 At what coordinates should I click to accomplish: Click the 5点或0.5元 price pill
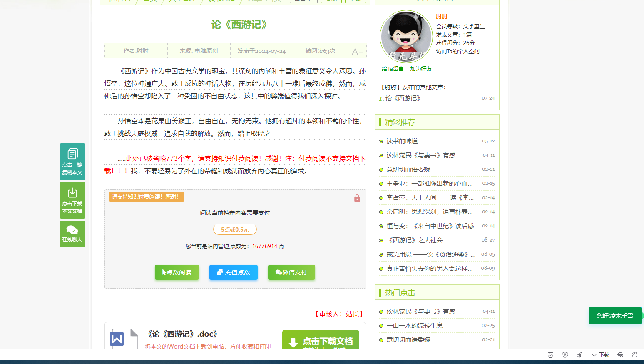point(235,229)
